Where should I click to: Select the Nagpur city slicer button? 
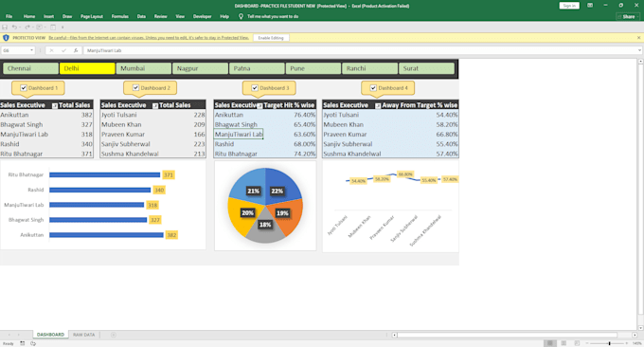pyautogui.click(x=200, y=68)
